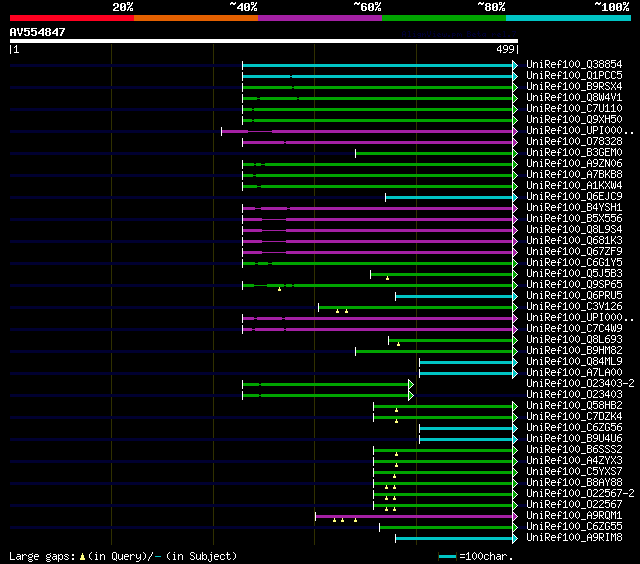The width and height of the screenshot is (640, 564).
Task: Pick the UniRef100_A9RQM1 hit
Action: (574, 516)
